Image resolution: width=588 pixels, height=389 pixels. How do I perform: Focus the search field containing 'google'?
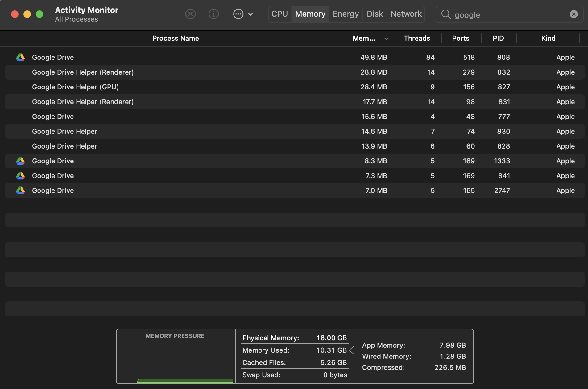[x=509, y=14]
